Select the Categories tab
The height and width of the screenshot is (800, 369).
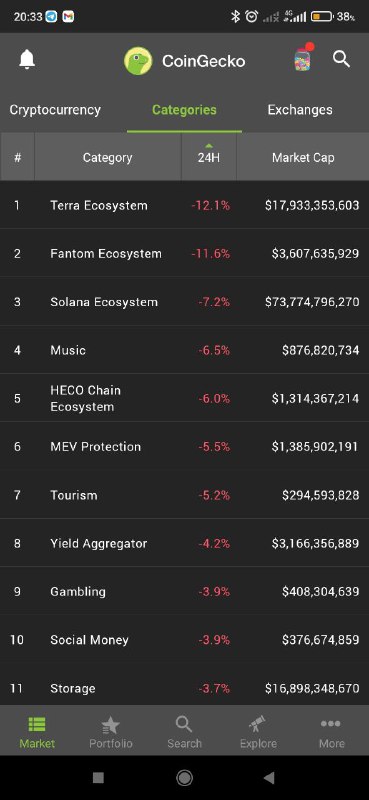click(184, 110)
